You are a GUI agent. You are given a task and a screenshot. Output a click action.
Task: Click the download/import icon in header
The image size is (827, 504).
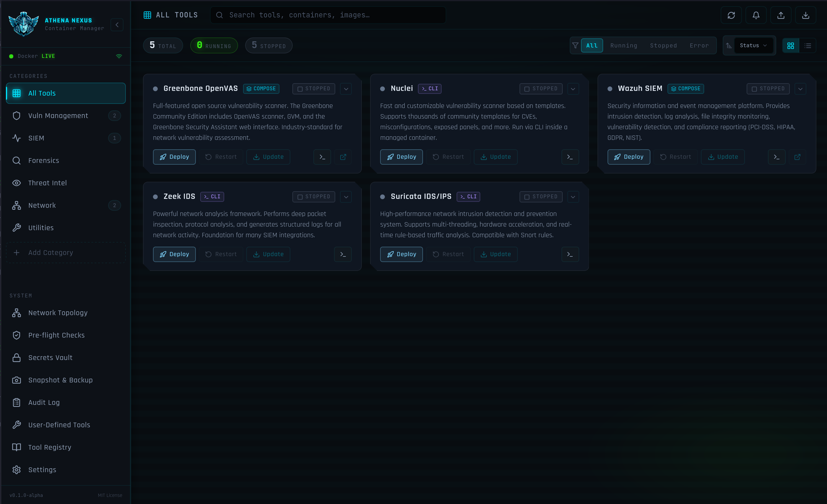click(x=805, y=15)
